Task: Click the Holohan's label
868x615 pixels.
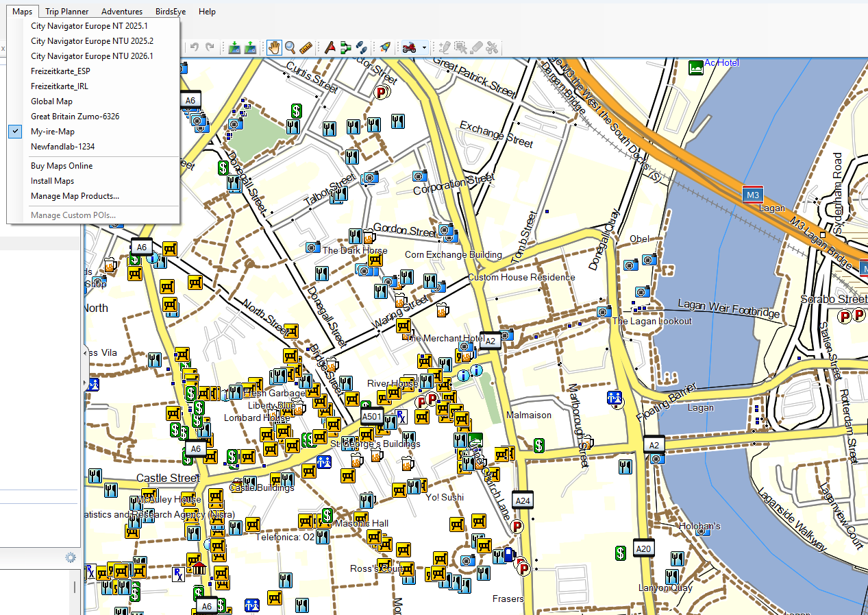Action: [699, 526]
